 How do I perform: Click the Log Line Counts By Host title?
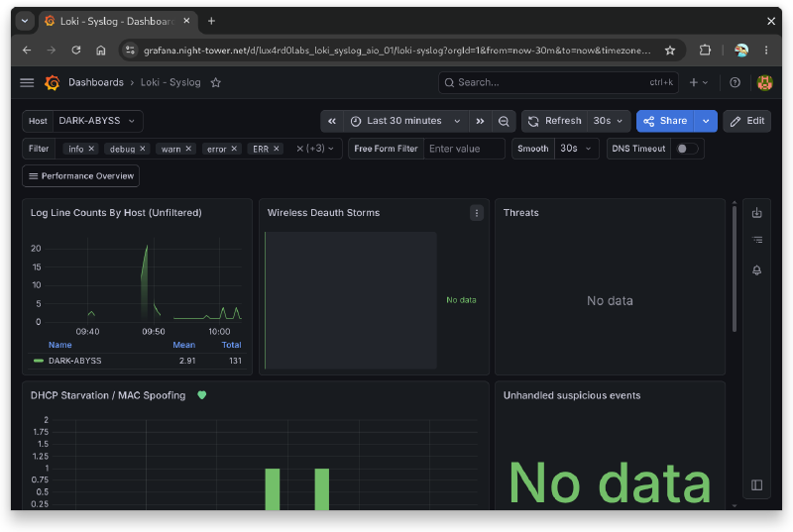[x=116, y=213]
